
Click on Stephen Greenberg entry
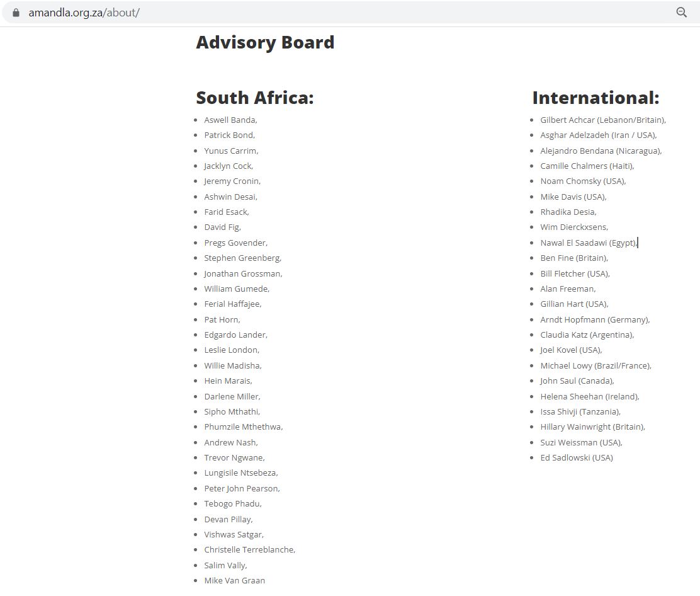pyautogui.click(x=242, y=258)
